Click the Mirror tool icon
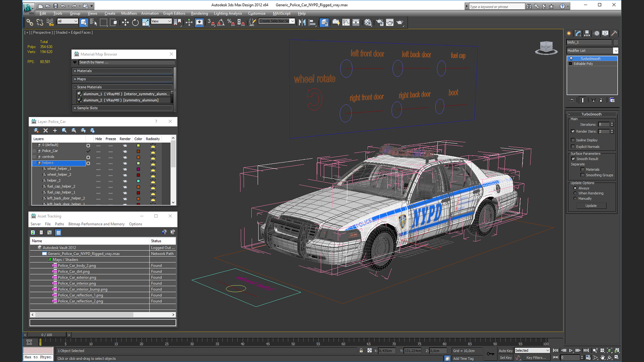The image size is (644, 362). [302, 22]
